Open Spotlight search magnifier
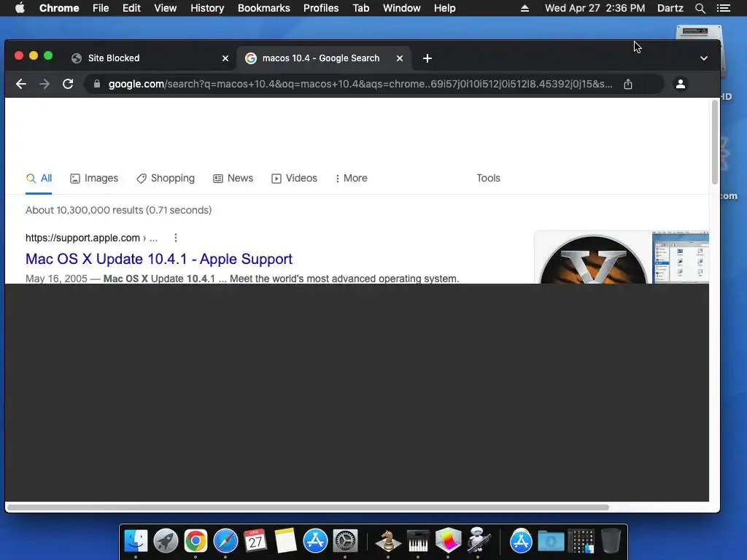 click(x=700, y=8)
